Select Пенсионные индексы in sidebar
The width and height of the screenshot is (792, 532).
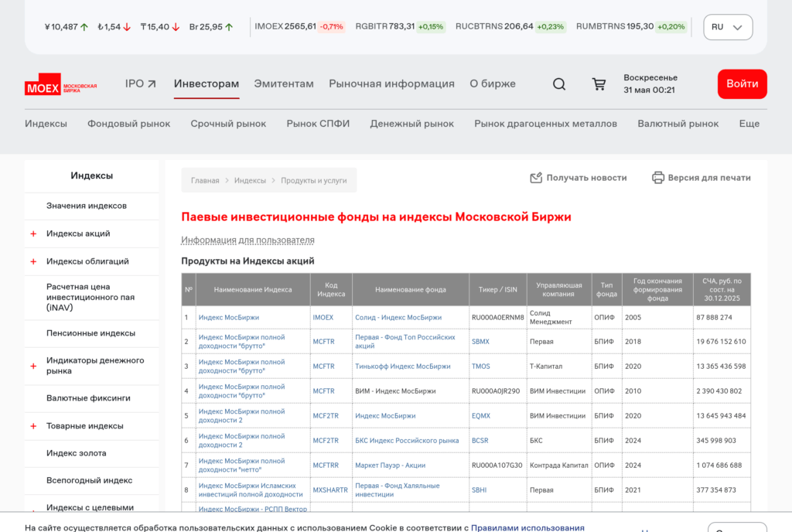[x=91, y=333]
